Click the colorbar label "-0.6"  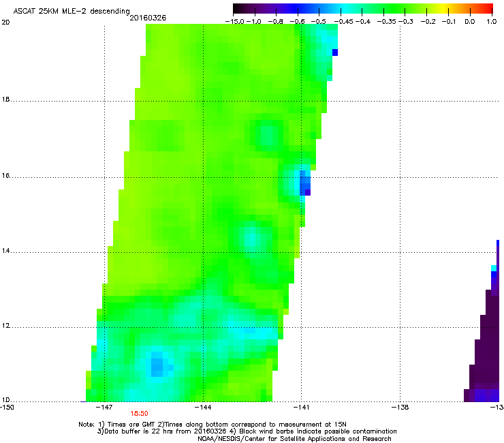(297, 22)
